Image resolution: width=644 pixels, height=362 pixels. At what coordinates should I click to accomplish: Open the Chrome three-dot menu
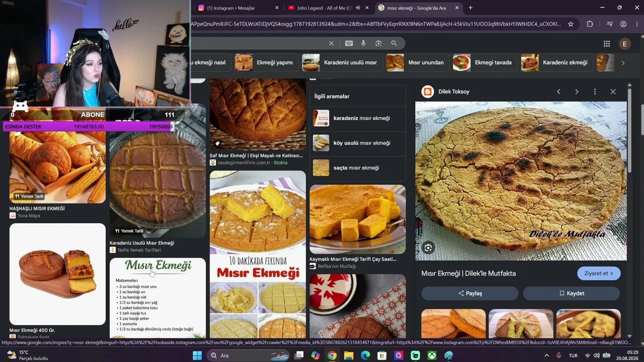click(636, 24)
